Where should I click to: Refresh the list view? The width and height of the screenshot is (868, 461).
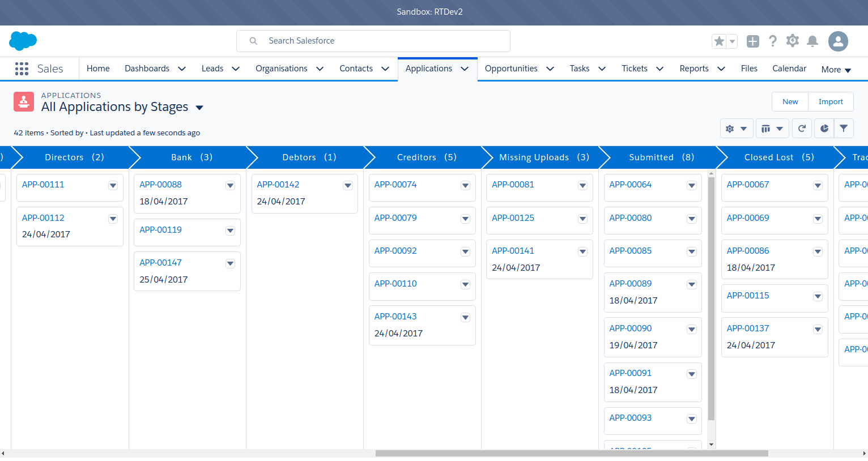point(802,129)
